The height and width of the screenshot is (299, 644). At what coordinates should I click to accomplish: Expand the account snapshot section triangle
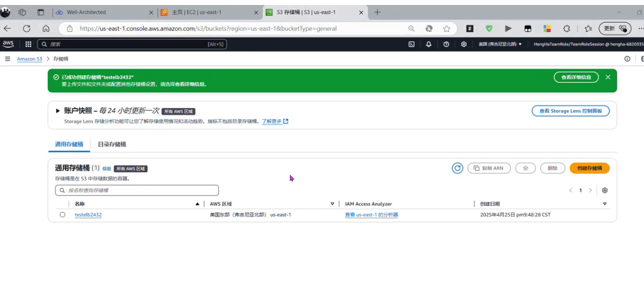pos(58,111)
